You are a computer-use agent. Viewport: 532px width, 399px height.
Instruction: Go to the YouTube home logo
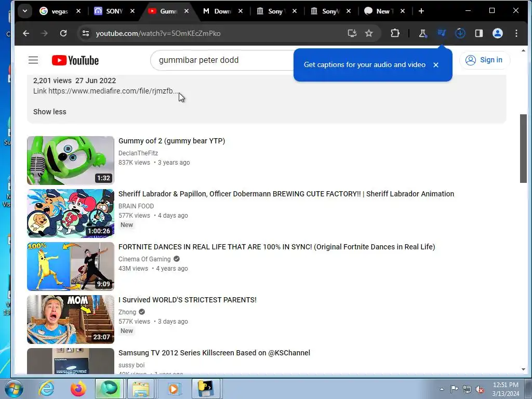pyautogui.click(x=75, y=60)
